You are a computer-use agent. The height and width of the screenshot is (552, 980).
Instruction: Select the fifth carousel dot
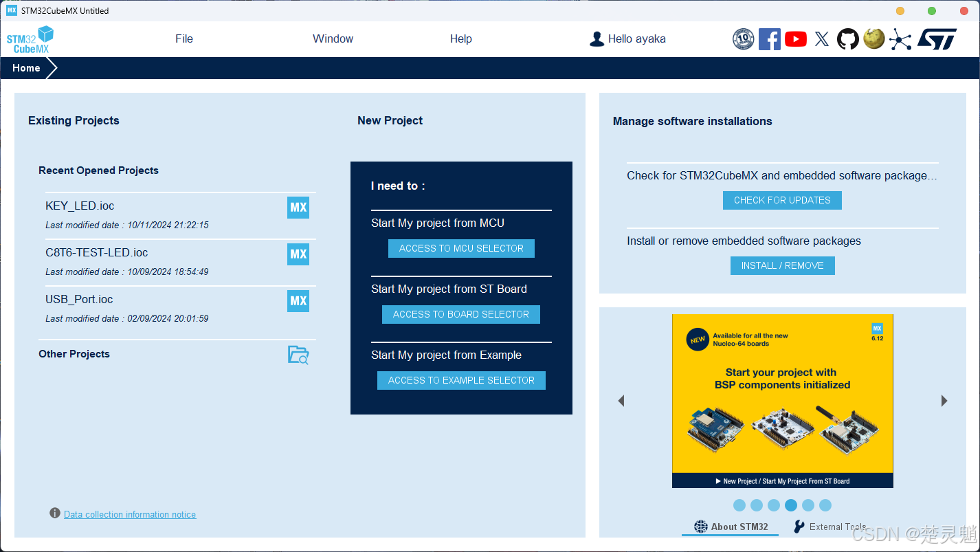(808, 505)
